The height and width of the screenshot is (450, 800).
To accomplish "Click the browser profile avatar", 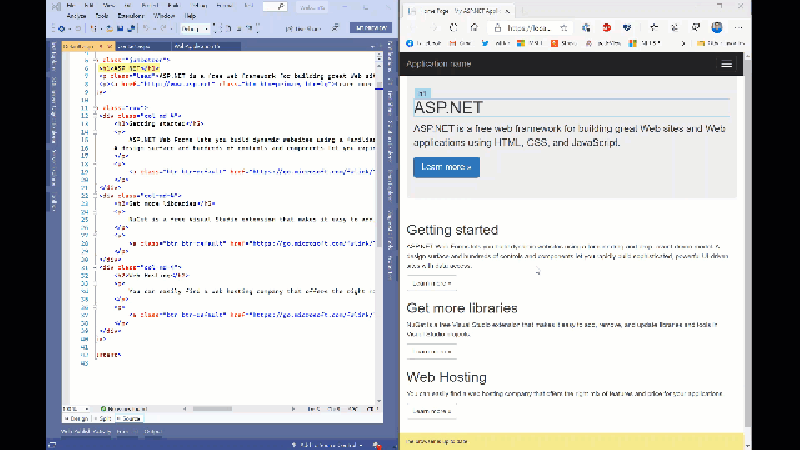I will [717, 28].
